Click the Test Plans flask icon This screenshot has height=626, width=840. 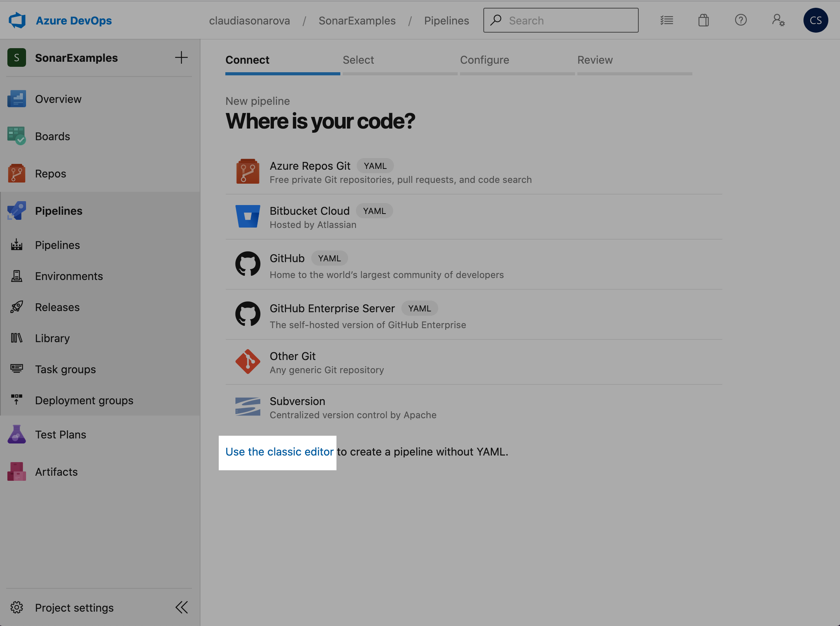17,435
